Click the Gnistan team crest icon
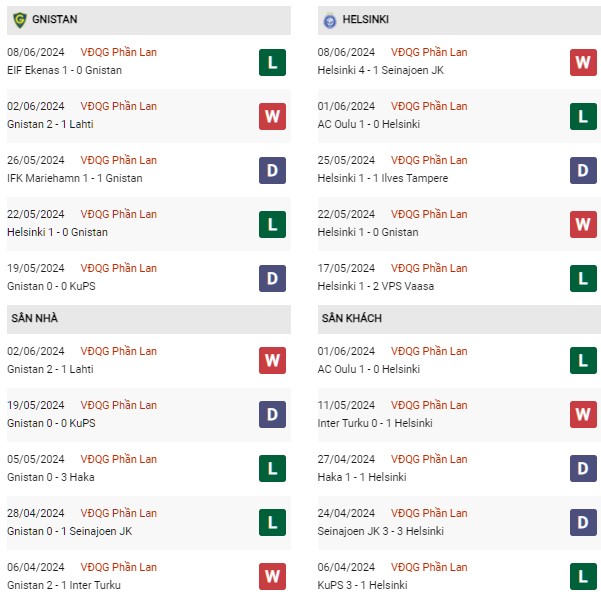The width and height of the screenshot is (601, 597). 20,20
